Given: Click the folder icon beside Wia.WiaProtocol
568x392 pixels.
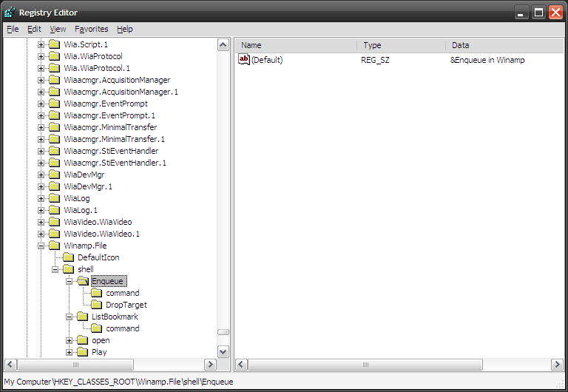Looking at the screenshot, I should click(54, 56).
